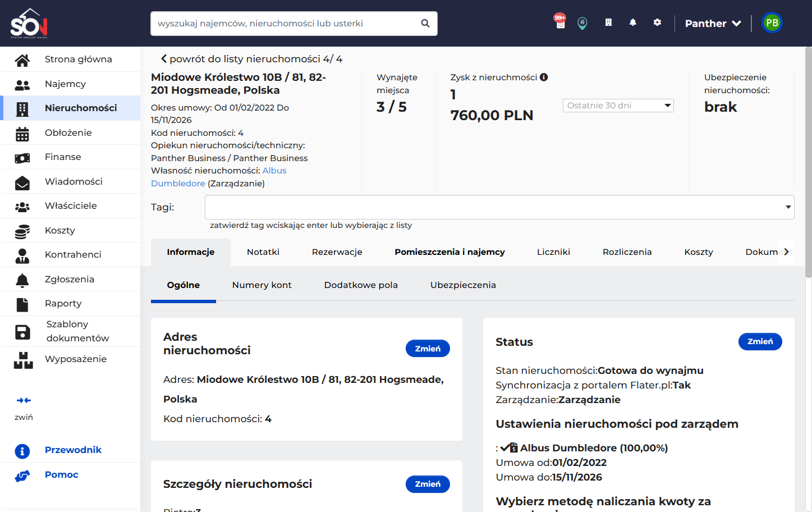Click the search magnifier icon
Image resolution: width=812 pixels, height=512 pixels.
(x=425, y=24)
